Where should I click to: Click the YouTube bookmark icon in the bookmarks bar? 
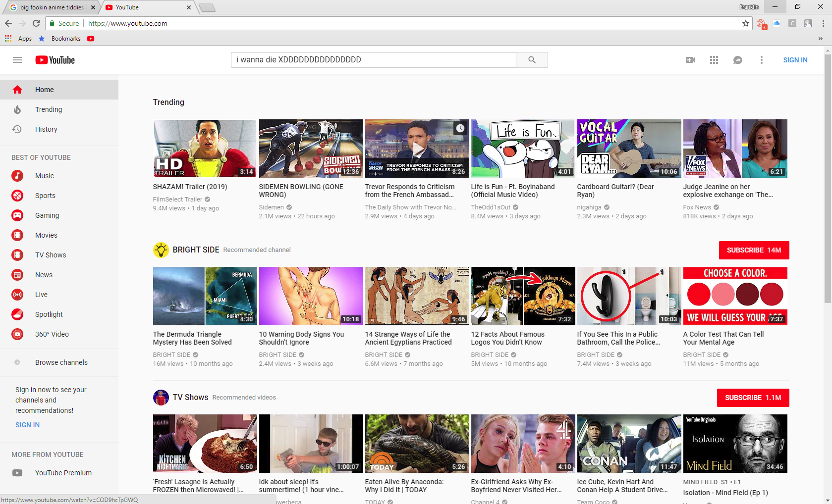click(x=91, y=39)
